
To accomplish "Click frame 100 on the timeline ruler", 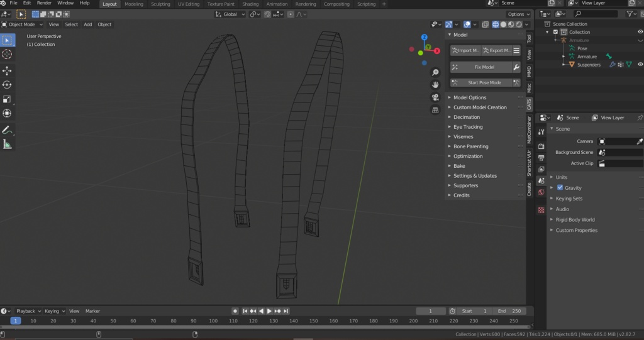I will click(x=213, y=321).
